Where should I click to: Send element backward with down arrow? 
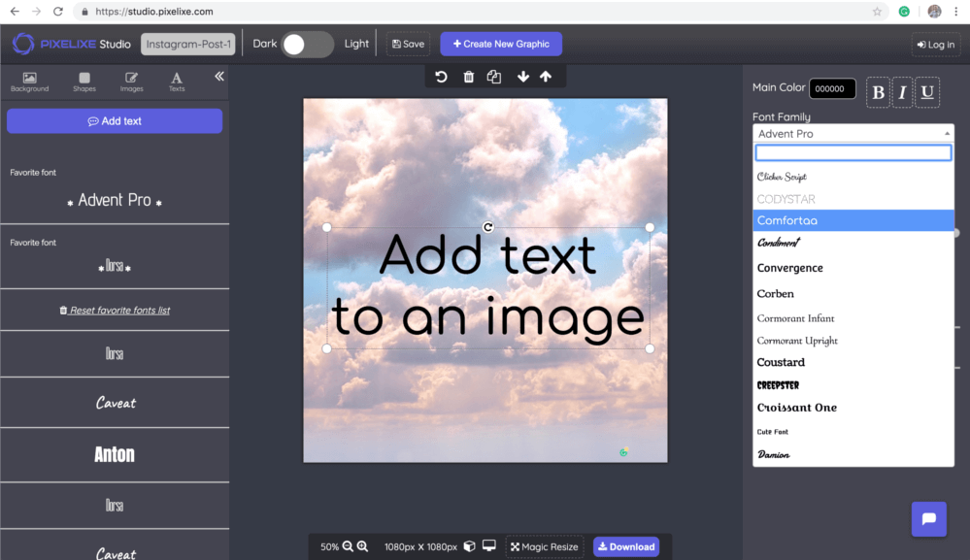[x=523, y=77]
